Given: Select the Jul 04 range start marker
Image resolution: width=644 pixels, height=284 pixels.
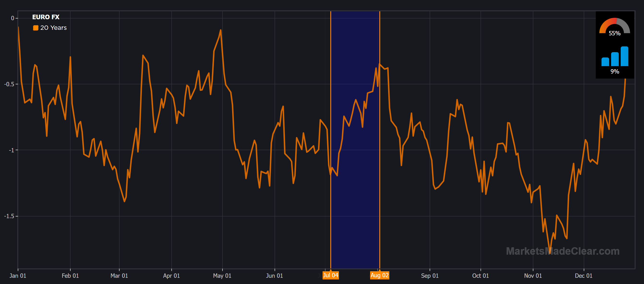Looking at the screenshot, I should (x=331, y=275).
